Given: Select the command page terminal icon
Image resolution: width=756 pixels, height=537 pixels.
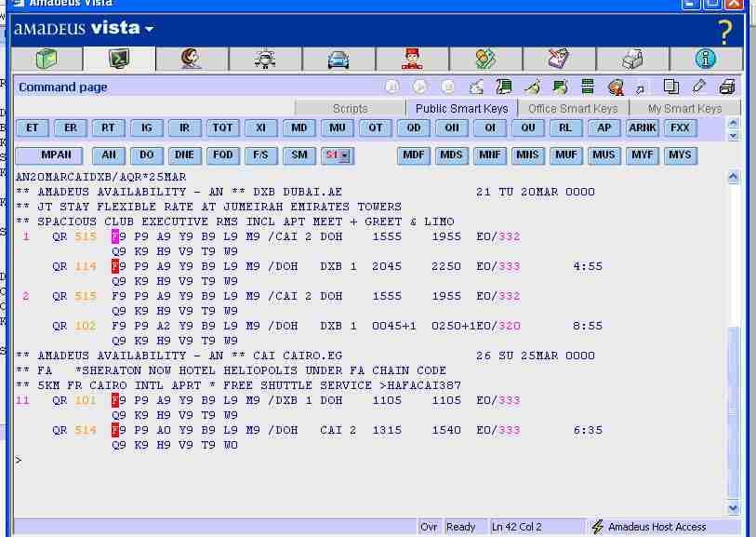Looking at the screenshot, I should [x=119, y=59].
